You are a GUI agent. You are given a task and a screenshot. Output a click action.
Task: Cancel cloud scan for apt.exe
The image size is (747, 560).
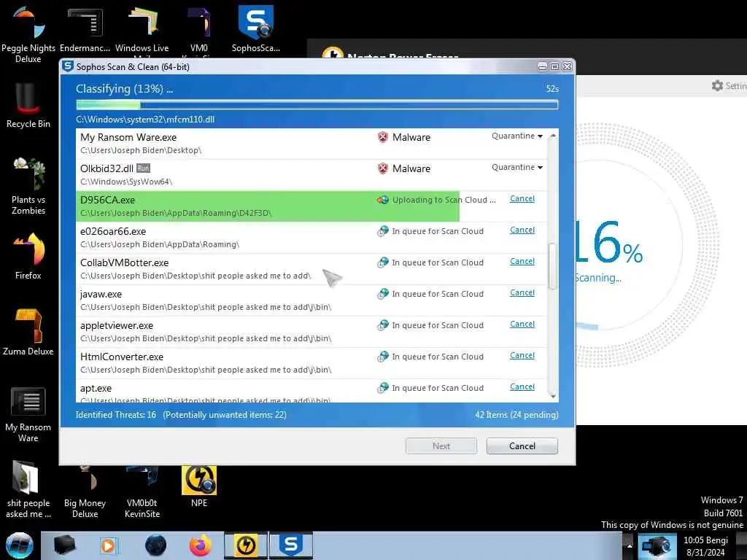pos(522,387)
